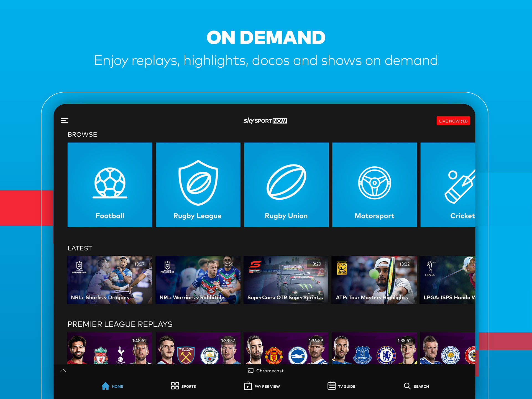
Task: Click the ATP Masters 1000 logo
Action: (x=342, y=268)
